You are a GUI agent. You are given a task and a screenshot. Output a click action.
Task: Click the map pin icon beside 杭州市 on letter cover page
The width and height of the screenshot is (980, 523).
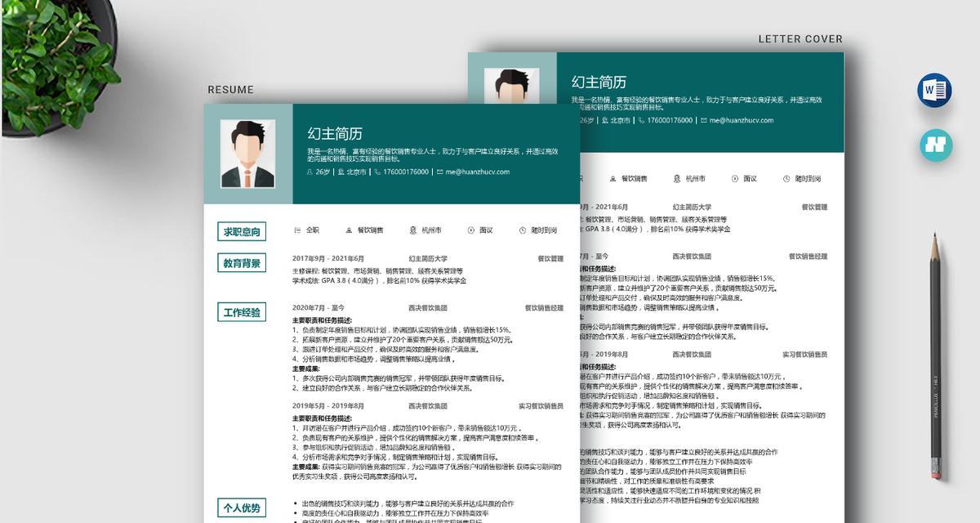677,178
